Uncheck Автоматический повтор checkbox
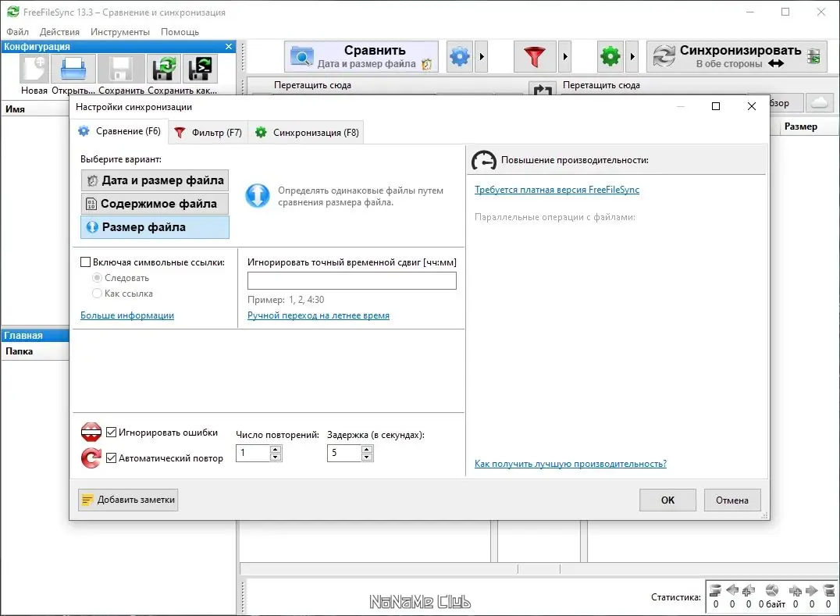Screen dimensions: 840x616 112,458
